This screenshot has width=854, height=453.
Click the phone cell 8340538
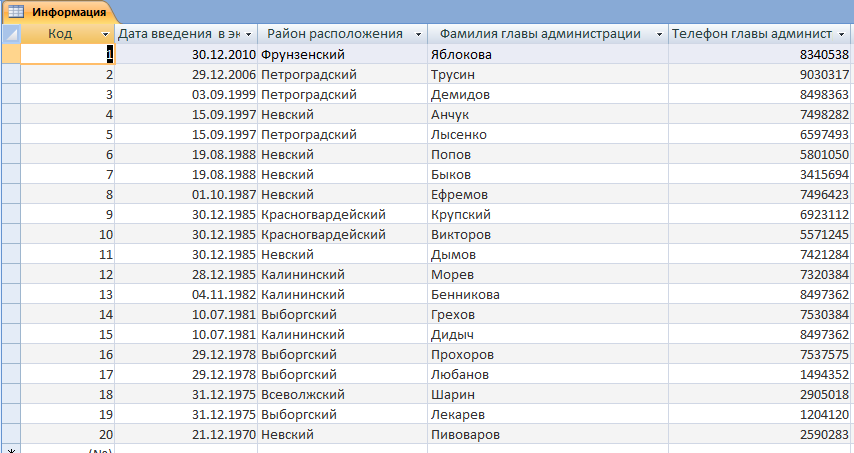coord(759,54)
